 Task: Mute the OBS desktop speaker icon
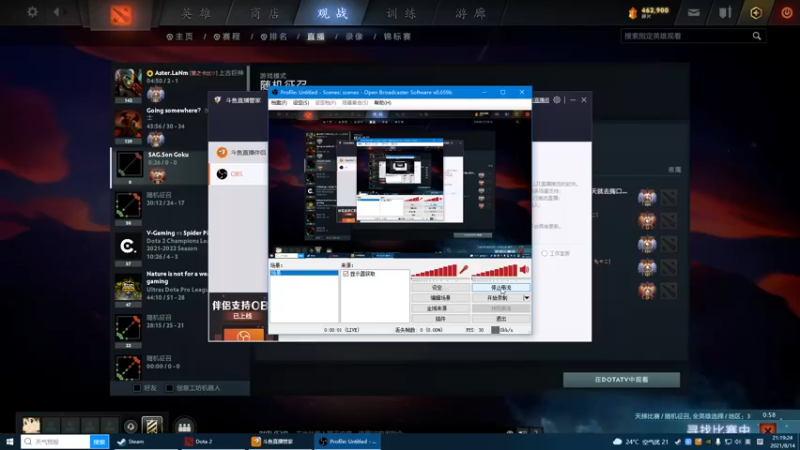524,270
